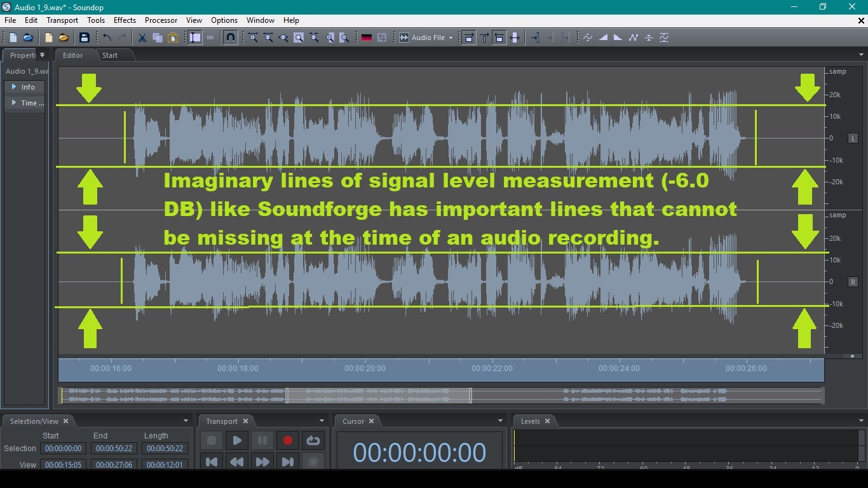Toggle the magnet snapping button
868x488 pixels.
(231, 37)
